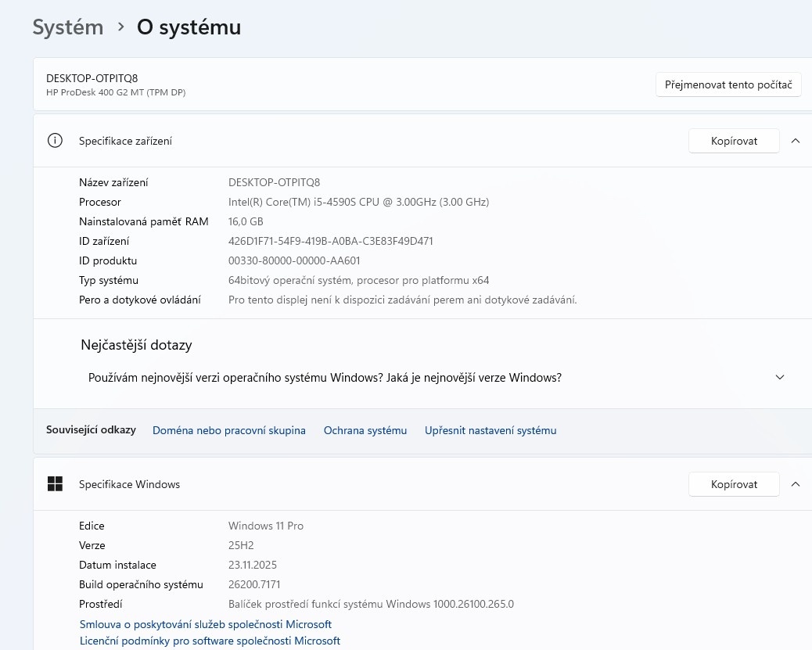Viewport: 812px width, 650px height.
Task: Open Upřesnit nastavení systému link
Action: click(x=490, y=430)
